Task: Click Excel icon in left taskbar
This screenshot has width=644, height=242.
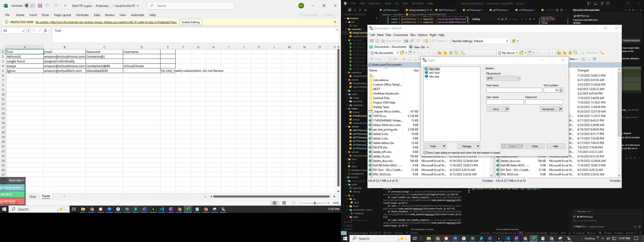Action: click(188, 209)
